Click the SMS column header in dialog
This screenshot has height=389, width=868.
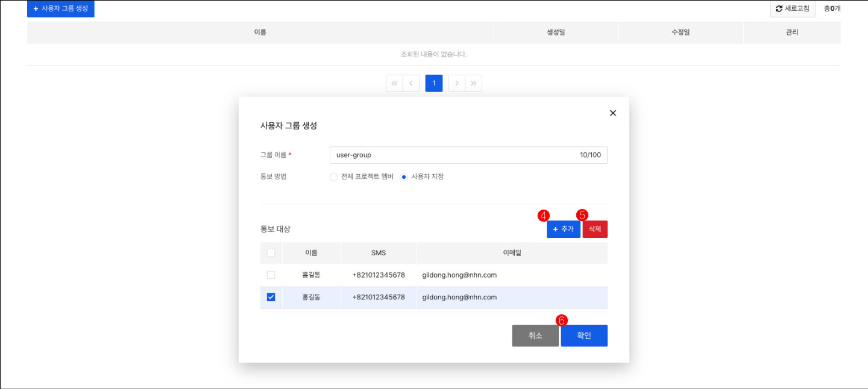point(379,253)
